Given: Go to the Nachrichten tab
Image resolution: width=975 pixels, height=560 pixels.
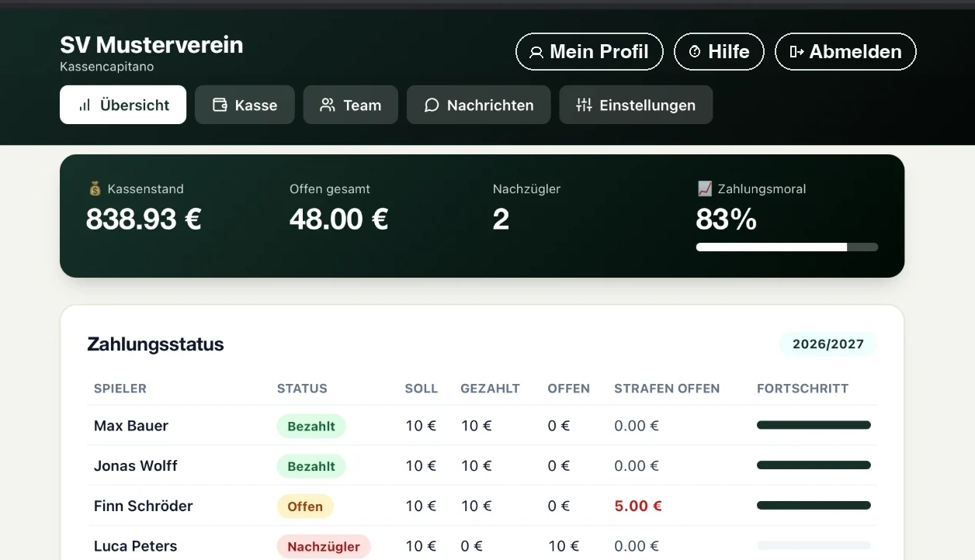Looking at the screenshot, I should click(478, 105).
